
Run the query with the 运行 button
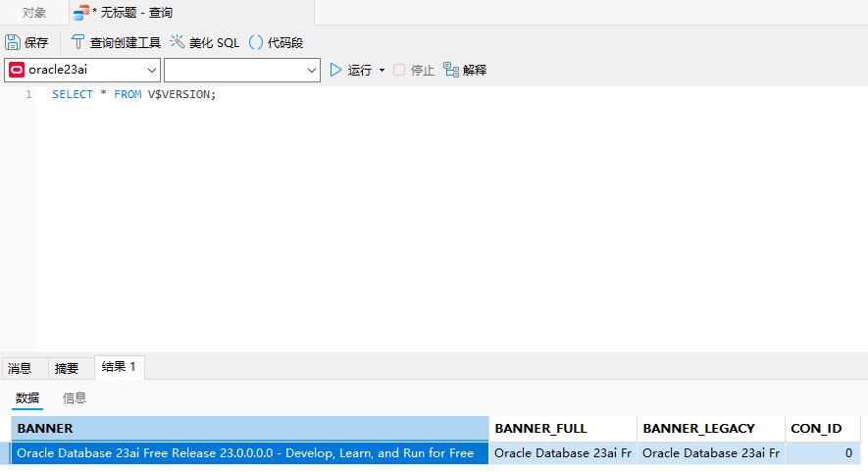coord(351,71)
